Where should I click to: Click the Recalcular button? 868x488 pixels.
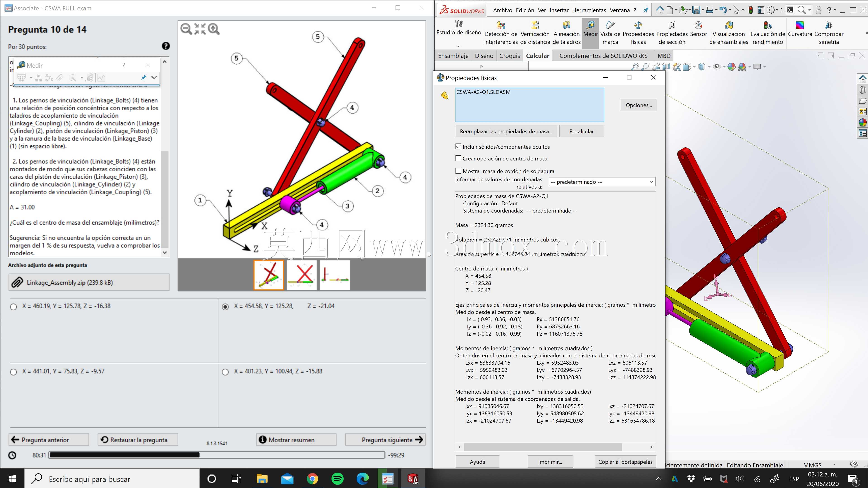pyautogui.click(x=581, y=131)
